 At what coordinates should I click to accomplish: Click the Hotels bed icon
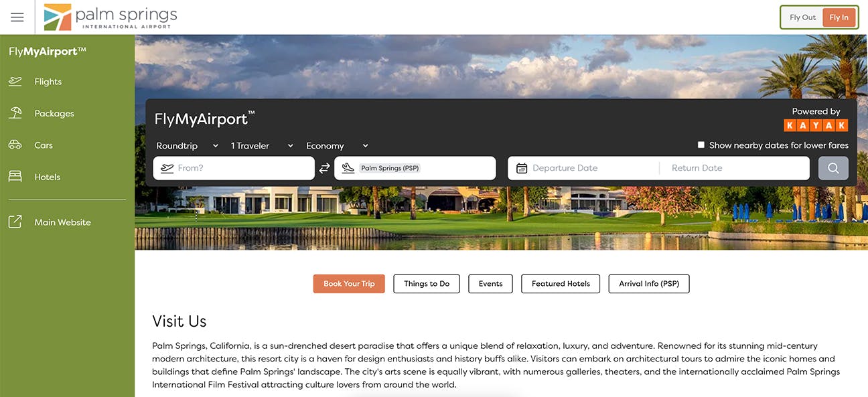click(15, 177)
